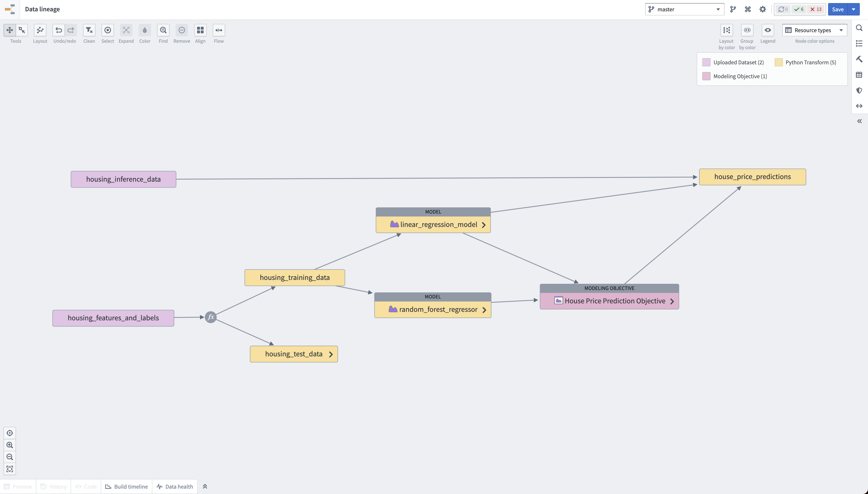
Task: Open the Build timeline tab
Action: 127,487
